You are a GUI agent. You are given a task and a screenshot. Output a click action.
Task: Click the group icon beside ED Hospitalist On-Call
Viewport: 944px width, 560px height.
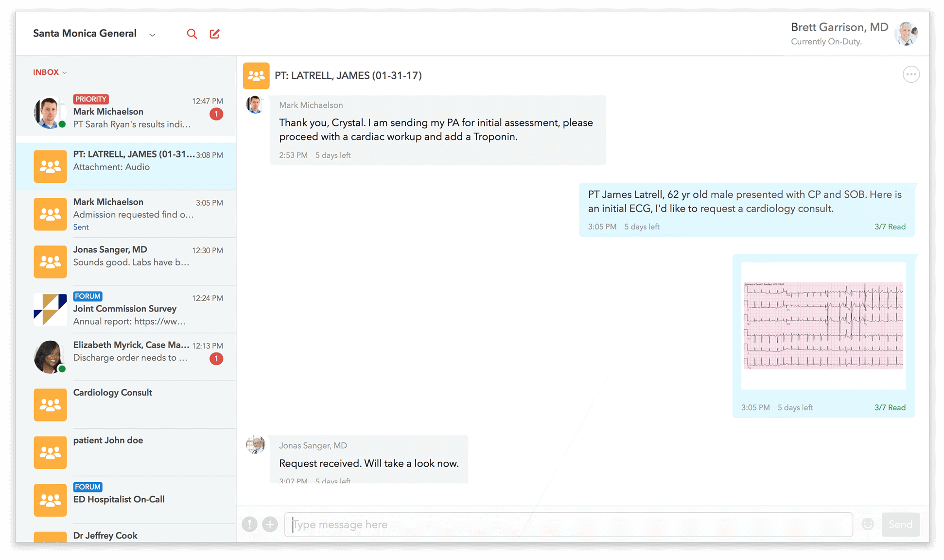pyautogui.click(x=50, y=500)
